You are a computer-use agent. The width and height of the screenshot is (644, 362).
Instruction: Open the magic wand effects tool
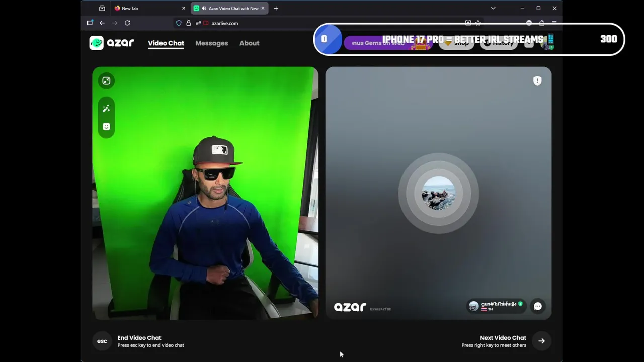(106, 109)
